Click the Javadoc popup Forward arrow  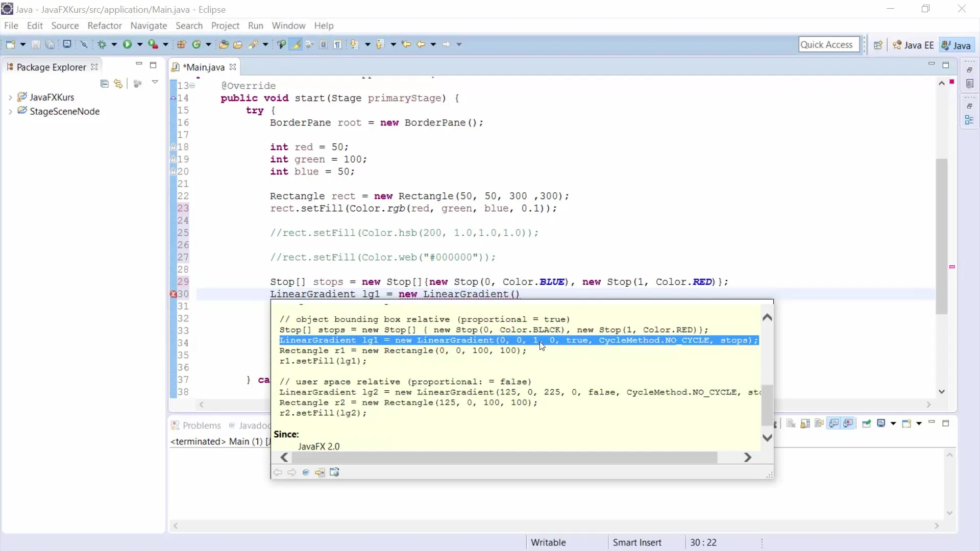point(291,472)
